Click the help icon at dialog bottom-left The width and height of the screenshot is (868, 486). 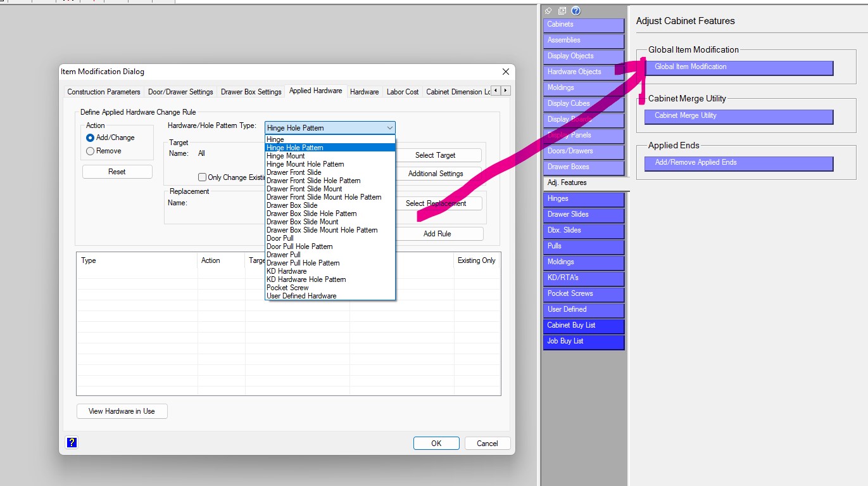pyautogui.click(x=72, y=443)
